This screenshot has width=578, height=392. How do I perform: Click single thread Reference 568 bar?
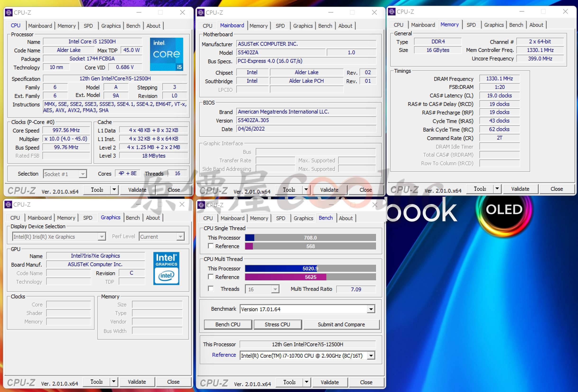click(310, 246)
